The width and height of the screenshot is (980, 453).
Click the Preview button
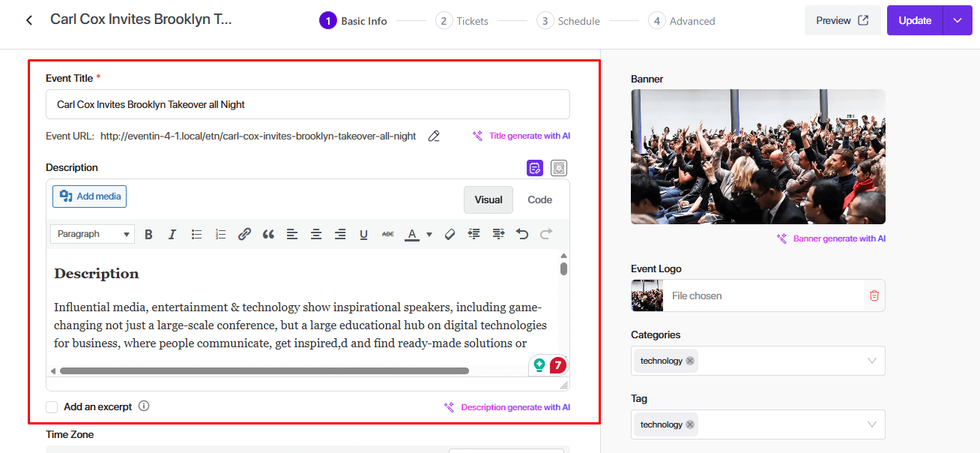(842, 20)
